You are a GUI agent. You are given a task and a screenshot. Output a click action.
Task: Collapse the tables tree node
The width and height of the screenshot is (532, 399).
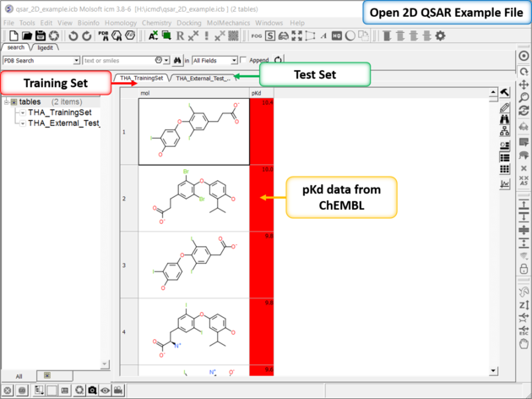coord(7,101)
